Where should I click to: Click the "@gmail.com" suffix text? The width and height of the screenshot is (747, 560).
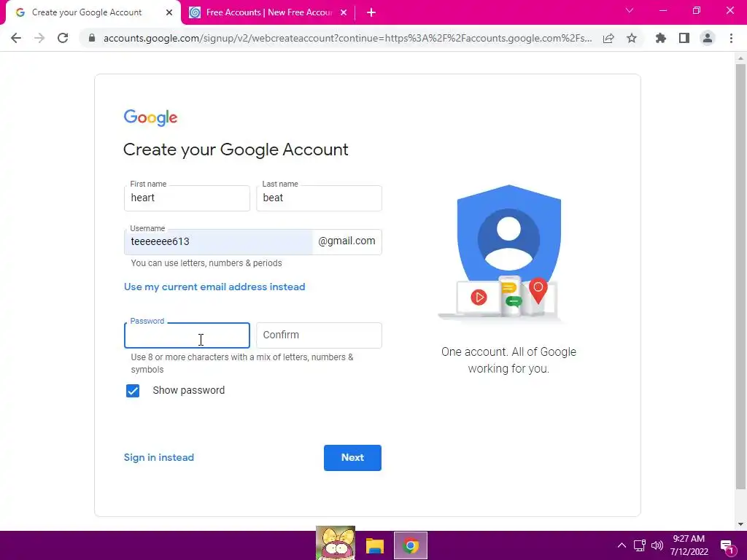click(347, 241)
